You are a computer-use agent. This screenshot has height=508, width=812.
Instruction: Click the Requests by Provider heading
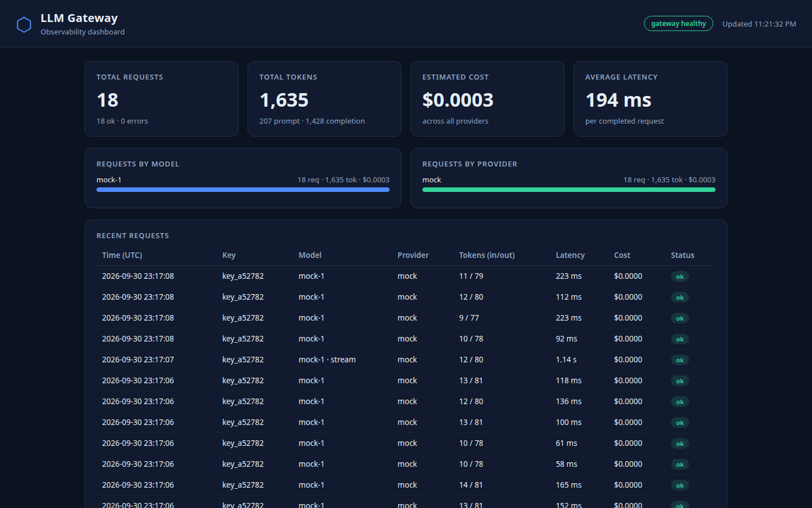point(470,164)
